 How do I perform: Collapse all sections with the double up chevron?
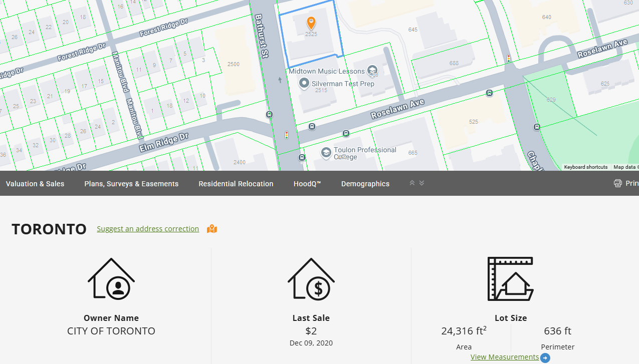coord(412,183)
